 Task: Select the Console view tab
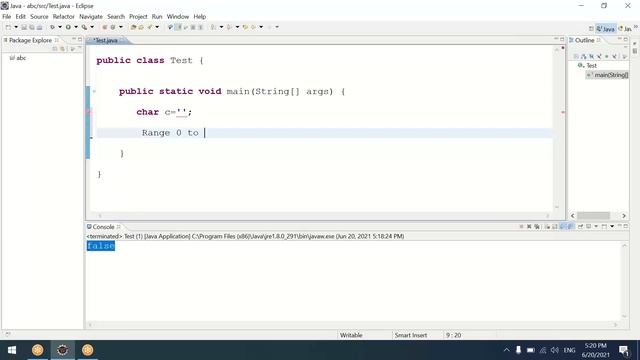103,227
